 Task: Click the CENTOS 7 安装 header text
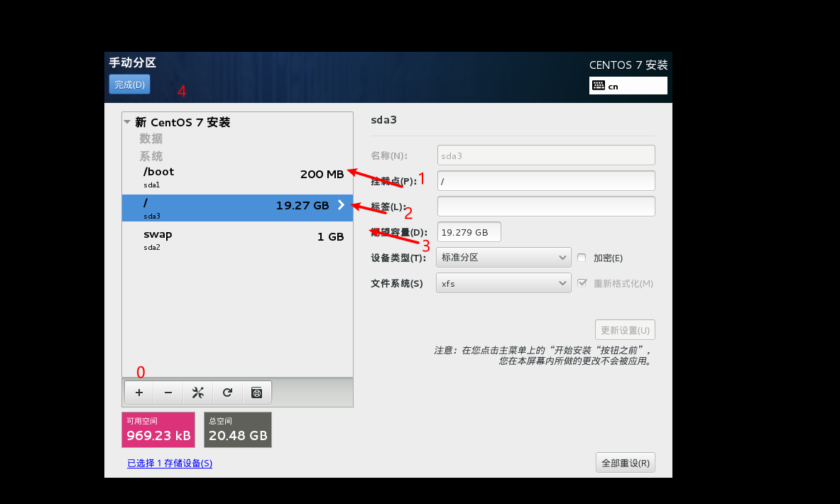click(628, 65)
